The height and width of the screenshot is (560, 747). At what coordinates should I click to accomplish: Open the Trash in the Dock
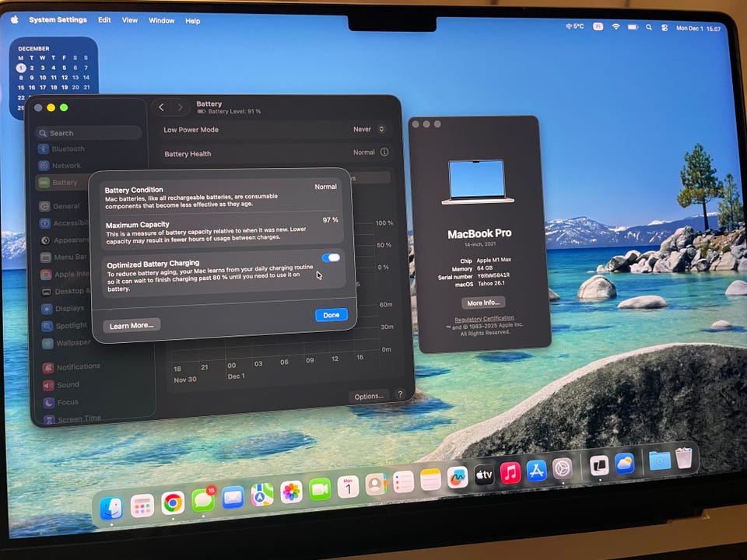(684, 458)
